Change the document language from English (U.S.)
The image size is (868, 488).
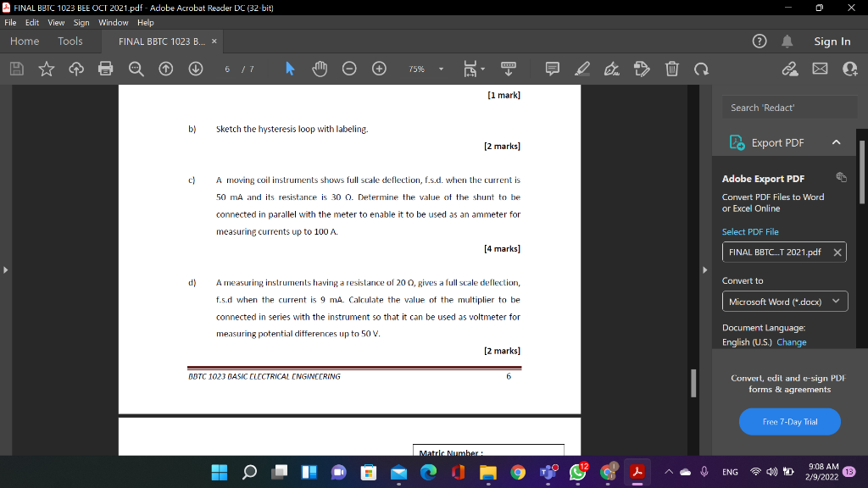point(791,341)
